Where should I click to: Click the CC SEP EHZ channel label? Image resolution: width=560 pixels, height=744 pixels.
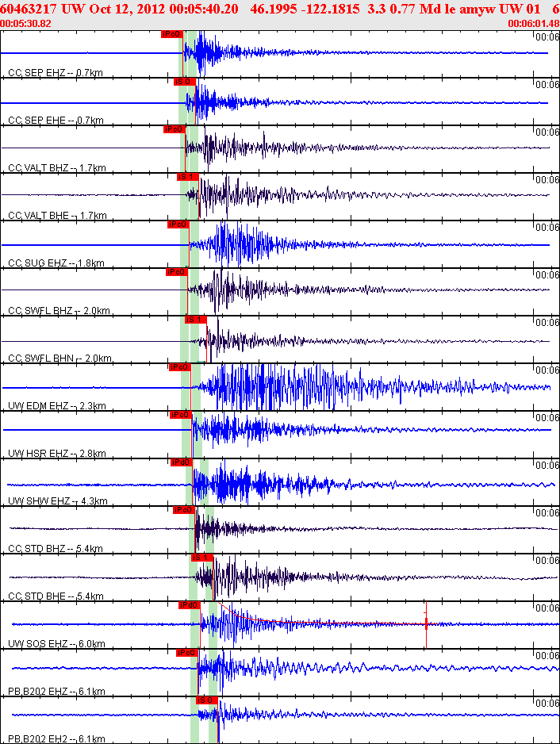click(56, 73)
